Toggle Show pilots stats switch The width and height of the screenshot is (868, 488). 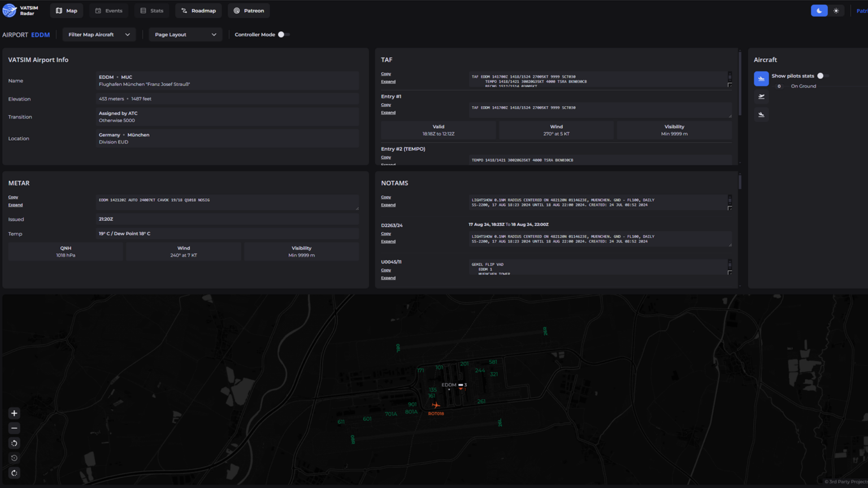820,75
